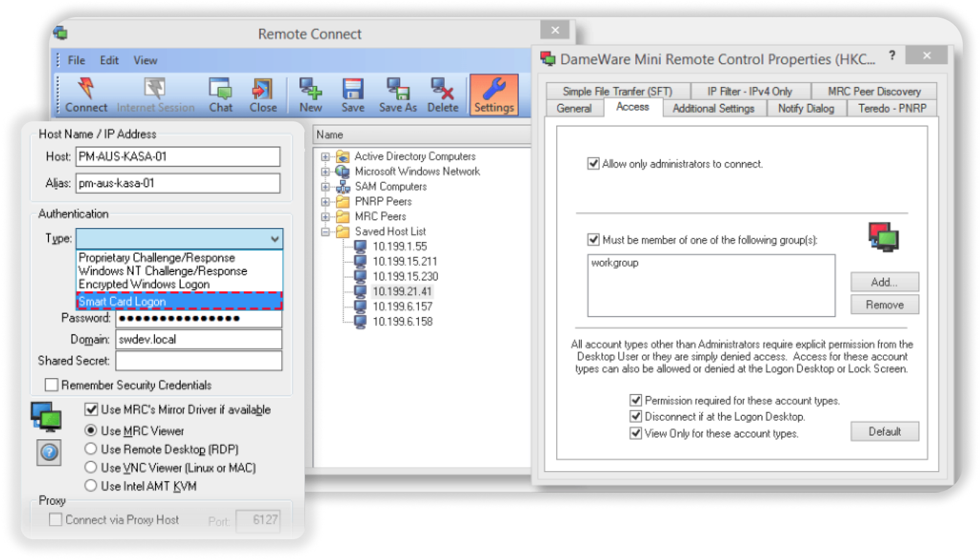Select the Use MRC Viewer radio button
This screenshot has width=980, height=560.
click(91, 430)
